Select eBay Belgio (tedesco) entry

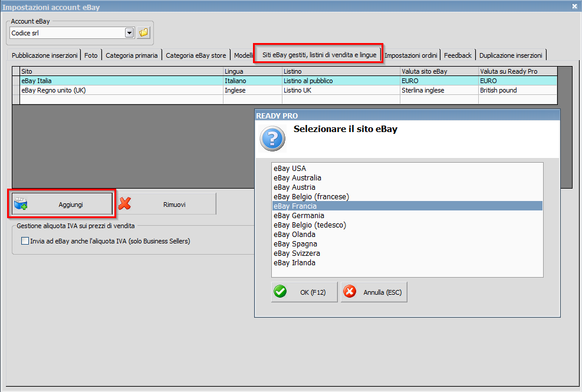[407, 225]
